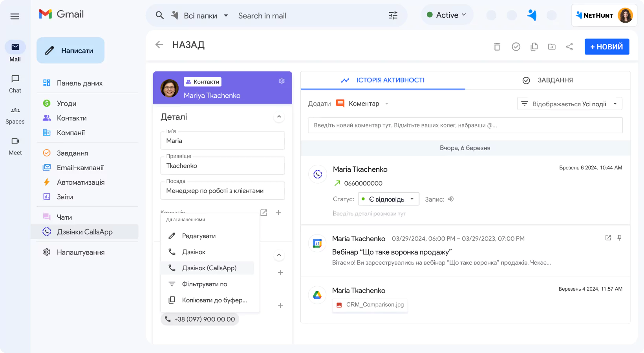Click the checkmark circle toolbar icon
The height and width of the screenshot is (353, 644).
pyautogui.click(x=516, y=47)
